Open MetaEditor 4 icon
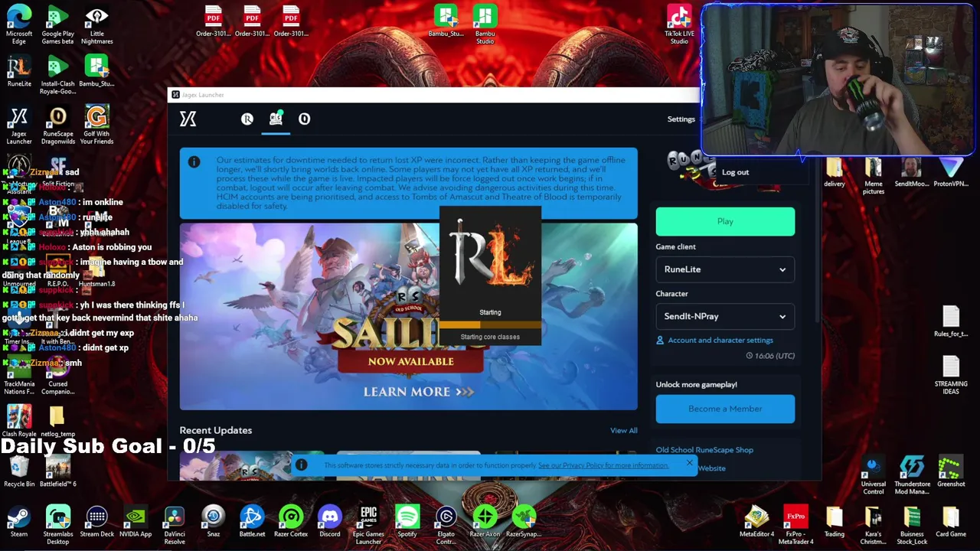 click(756, 522)
